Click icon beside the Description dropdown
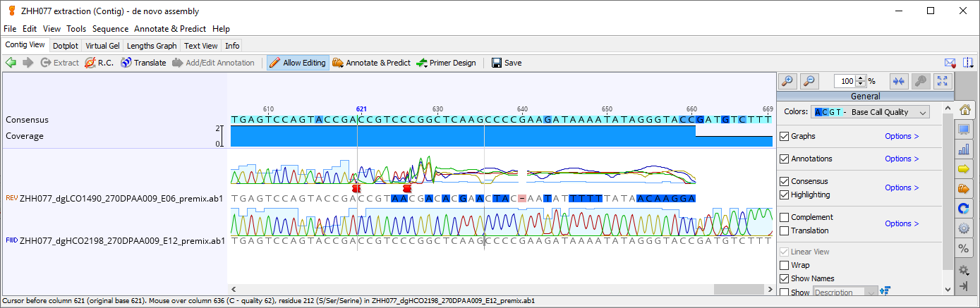The image size is (980, 308). (886, 291)
